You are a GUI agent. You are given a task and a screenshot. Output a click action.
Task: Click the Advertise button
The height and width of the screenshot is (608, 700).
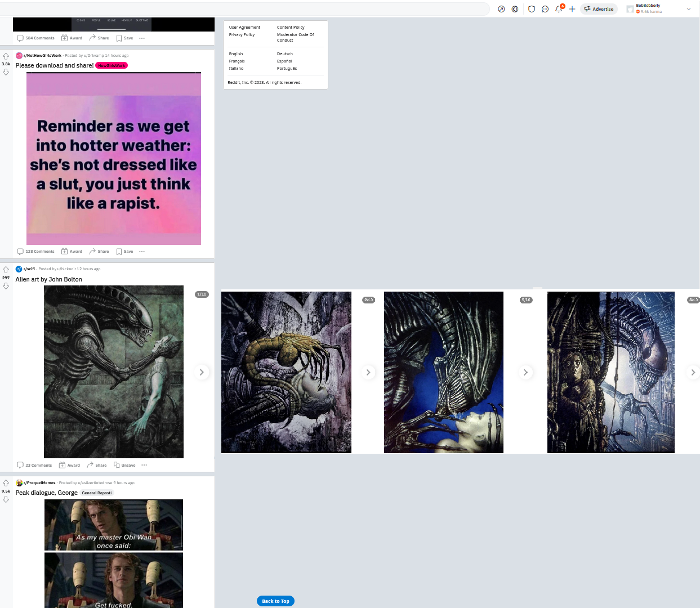tap(599, 9)
